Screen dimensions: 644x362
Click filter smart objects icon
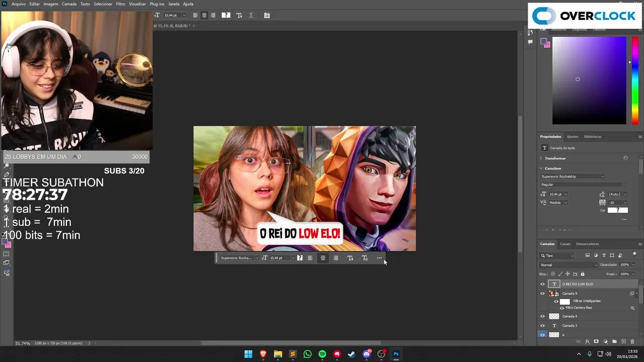click(x=620, y=255)
